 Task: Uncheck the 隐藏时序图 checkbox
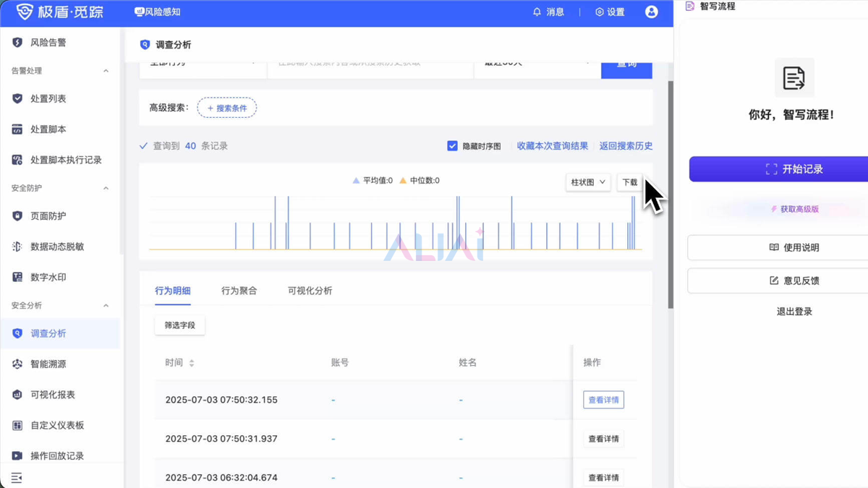coord(452,146)
